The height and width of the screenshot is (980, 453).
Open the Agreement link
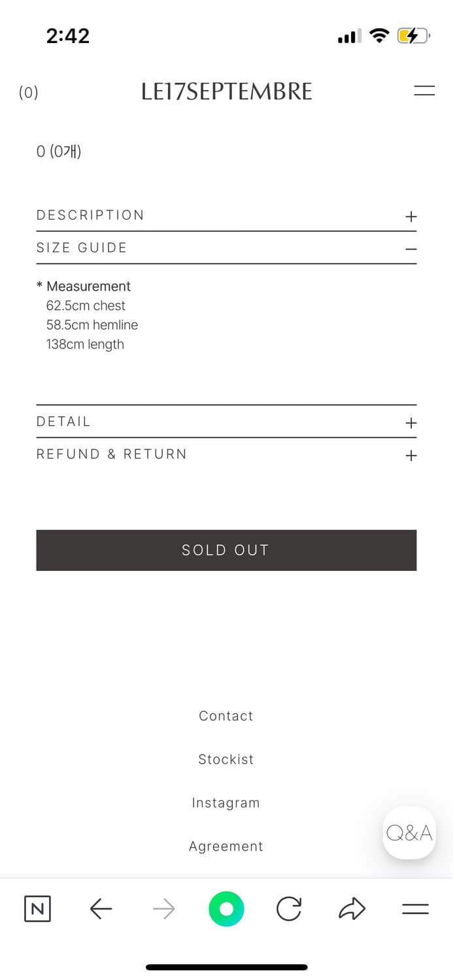(226, 846)
